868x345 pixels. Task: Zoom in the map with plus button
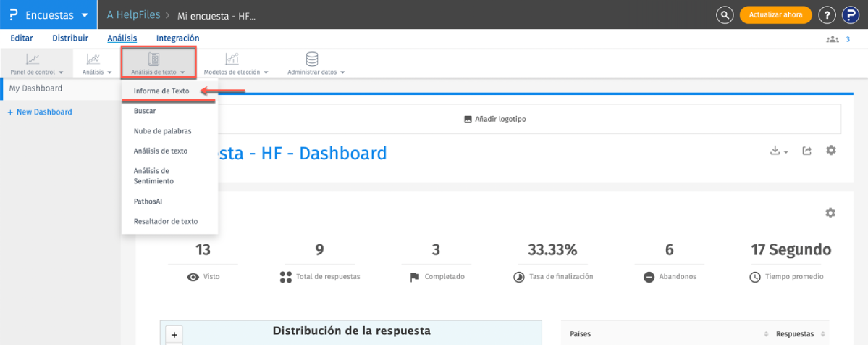point(174,335)
